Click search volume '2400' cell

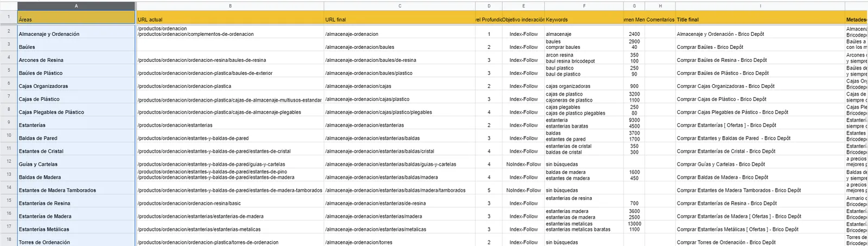[x=634, y=31]
